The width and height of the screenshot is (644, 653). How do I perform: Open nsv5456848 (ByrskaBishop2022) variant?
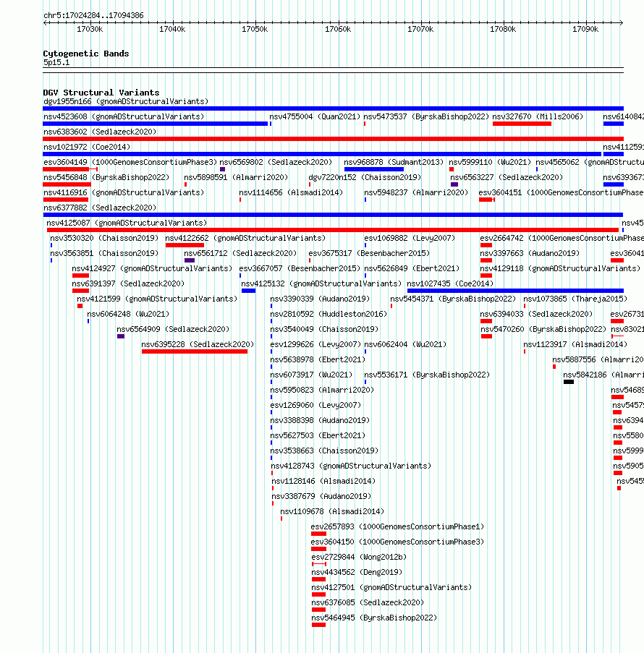pyautogui.click(x=106, y=177)
